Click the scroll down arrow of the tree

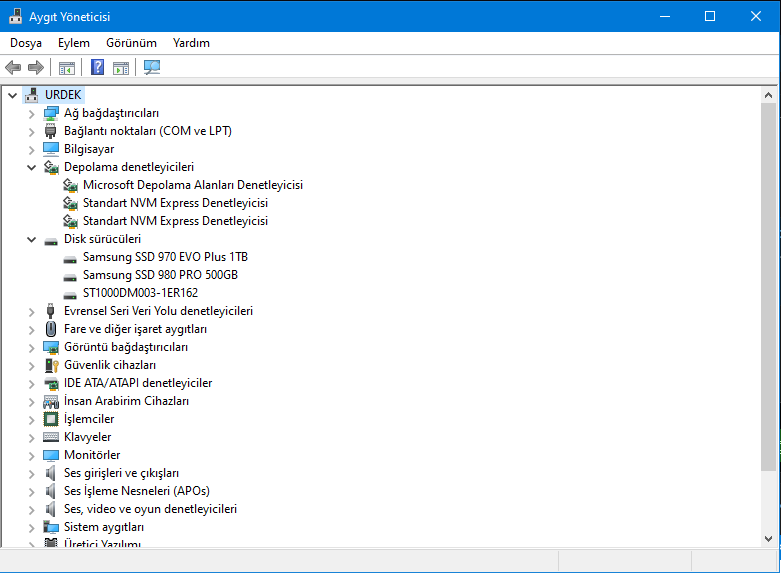[768, 539]
